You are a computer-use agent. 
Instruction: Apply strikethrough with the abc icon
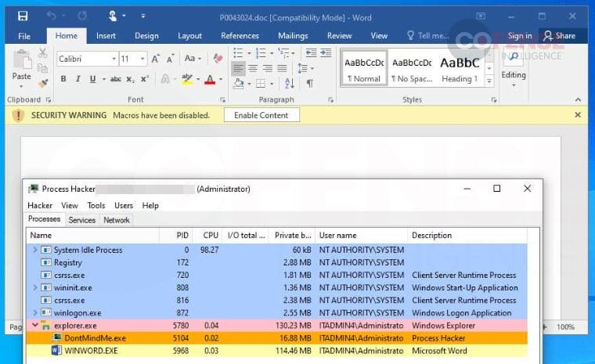coord(116,79)
